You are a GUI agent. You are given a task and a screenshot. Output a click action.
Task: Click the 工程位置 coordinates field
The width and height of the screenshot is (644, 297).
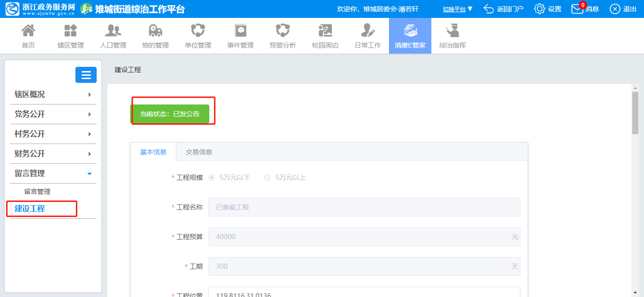pos(364,292)
